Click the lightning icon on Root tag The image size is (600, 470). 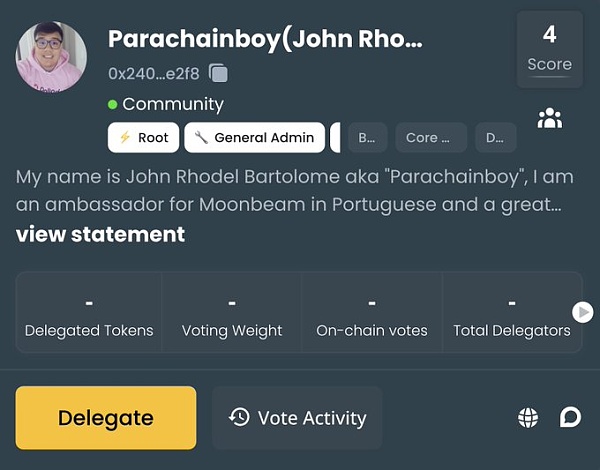tap(125, 138)
